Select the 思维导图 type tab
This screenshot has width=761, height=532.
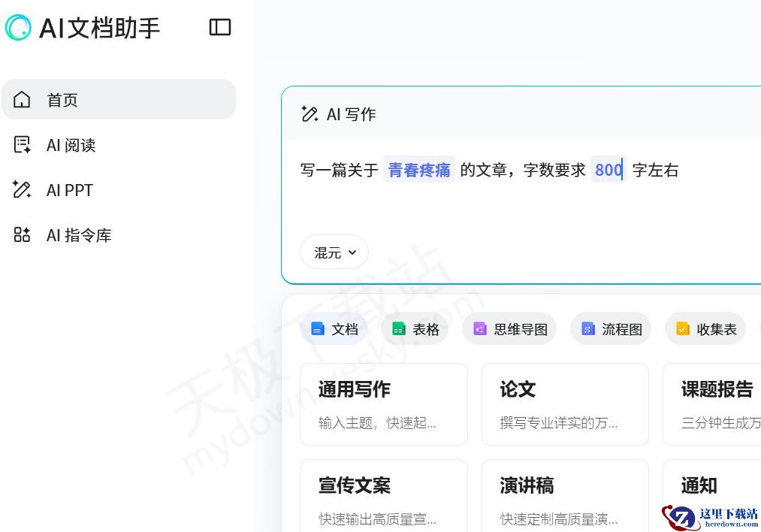[509, 329]
